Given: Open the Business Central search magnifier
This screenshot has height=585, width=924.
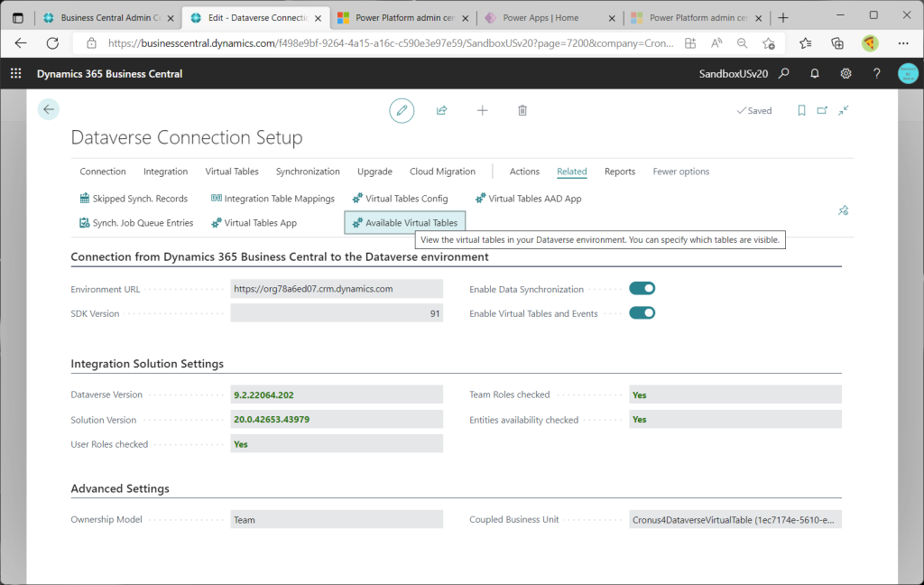Looking at the screenshot, I should 784,74.
